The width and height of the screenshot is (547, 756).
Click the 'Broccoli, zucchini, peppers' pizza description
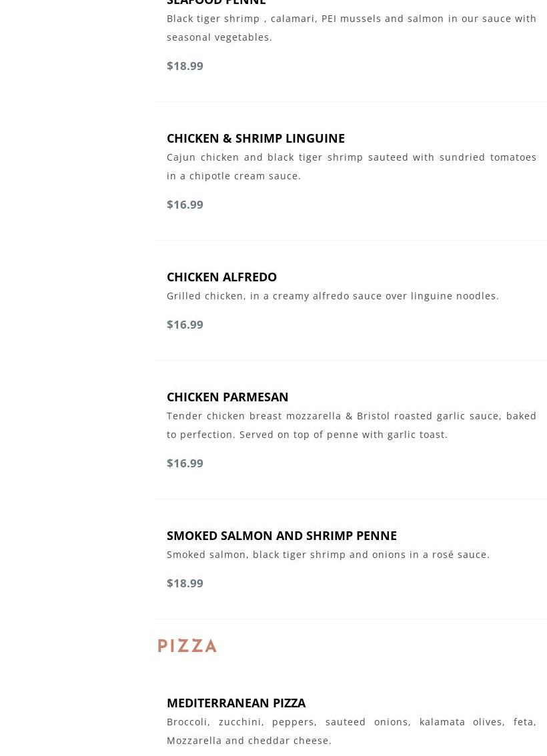click(x=352, y=722)
